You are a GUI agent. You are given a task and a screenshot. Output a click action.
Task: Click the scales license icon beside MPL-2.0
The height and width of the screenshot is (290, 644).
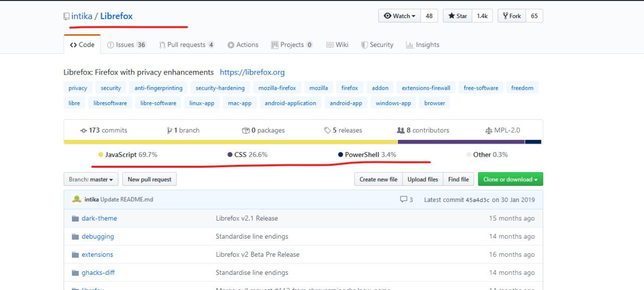(x=489, y=130)
